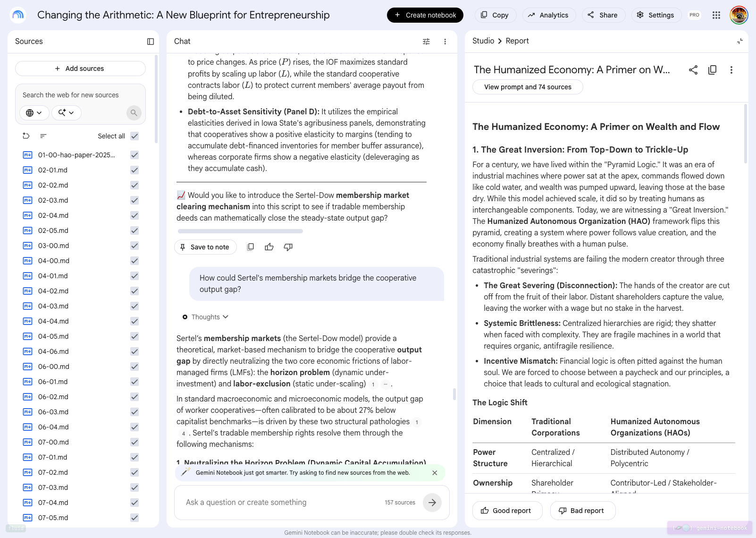Open the 06-02.md source

53,397
